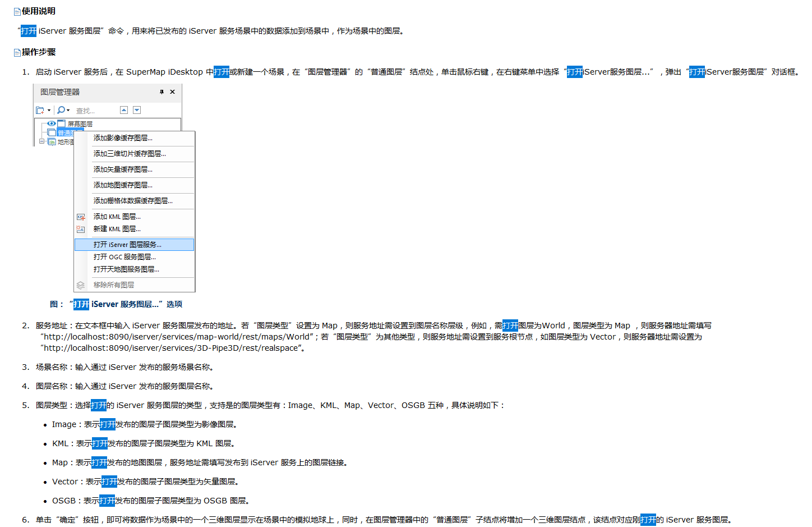Open 打开 iServer 图层服务... menu item

tap(135, 245)
